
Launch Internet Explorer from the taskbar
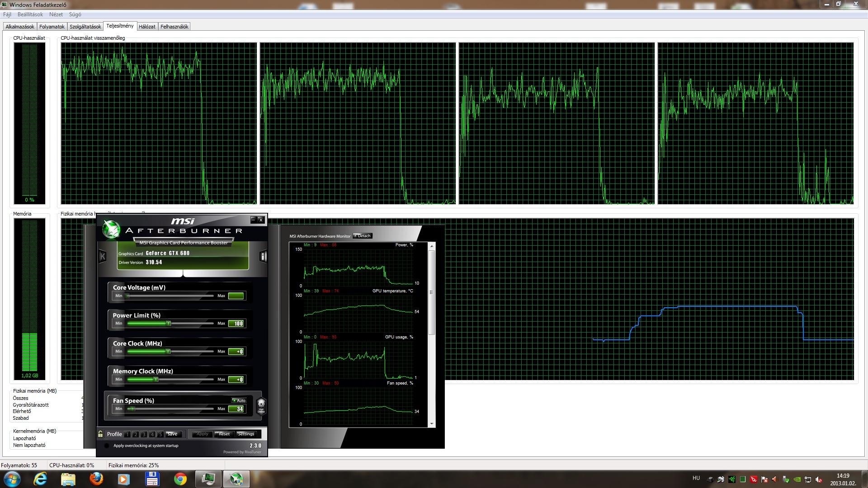(40, 479)
